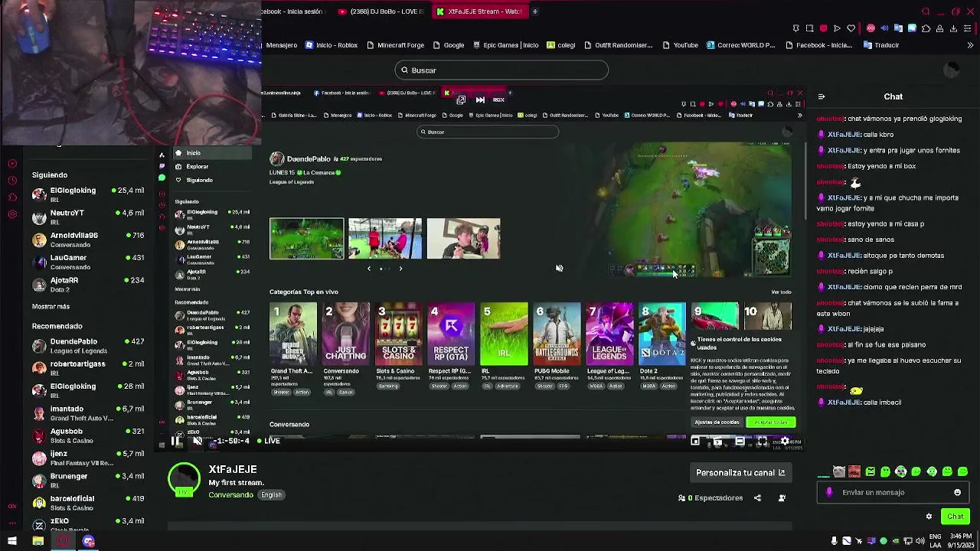Open the Conversando category link under XtFaJEJE

[230, 495]
